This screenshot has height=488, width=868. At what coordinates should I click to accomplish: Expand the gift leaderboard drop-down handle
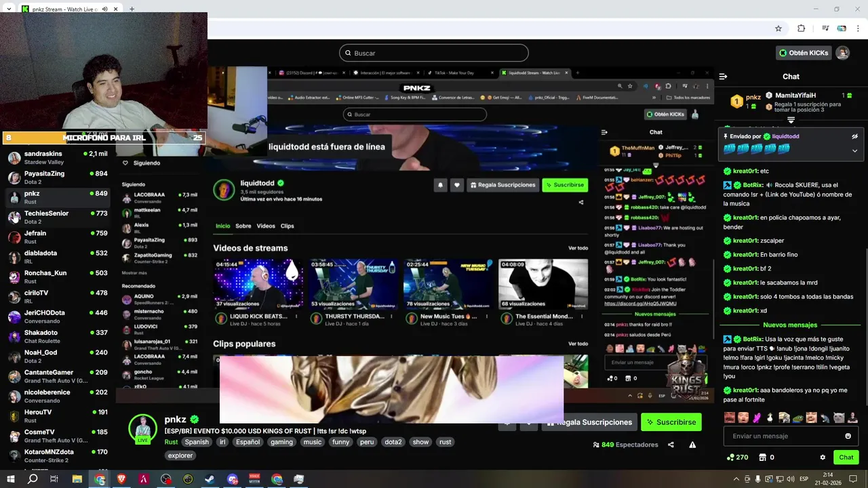[791, 120]
